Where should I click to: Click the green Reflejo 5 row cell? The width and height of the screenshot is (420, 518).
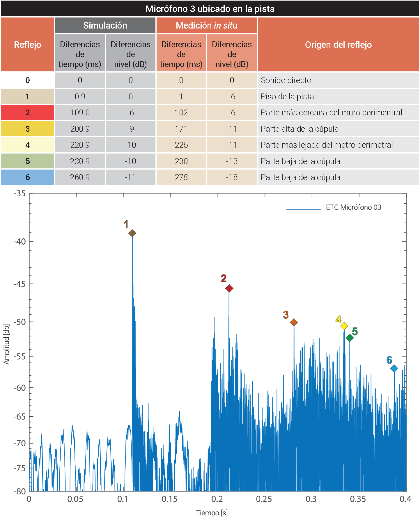(x=28, y=161)
